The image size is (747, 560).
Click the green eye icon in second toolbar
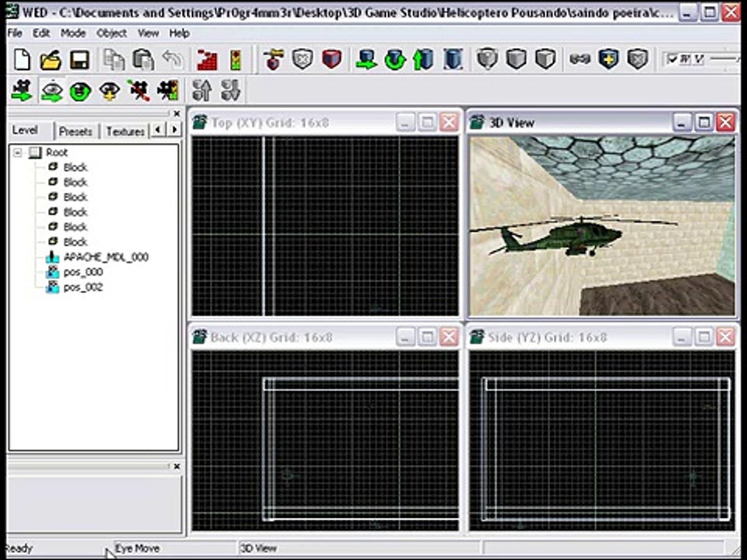[x=80, y=91]
